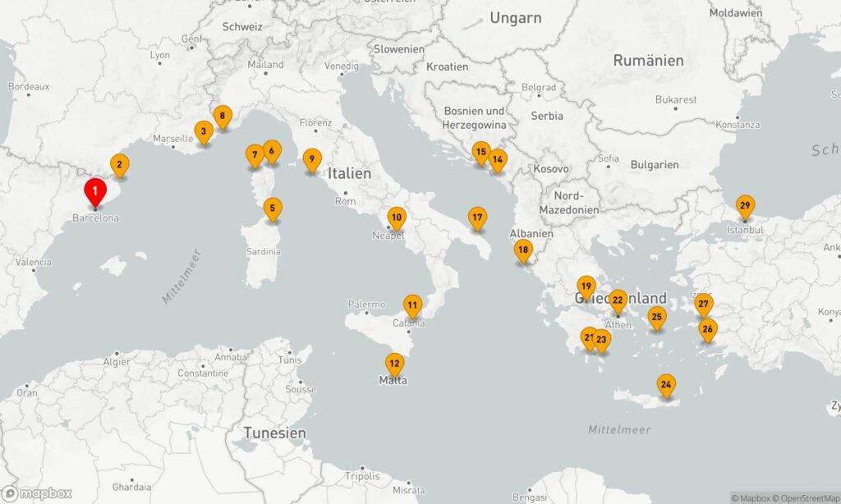This screenshot has height=504, width=841.
Task: Open marker 12 at Malta
Action: click(x=395, y=364)
